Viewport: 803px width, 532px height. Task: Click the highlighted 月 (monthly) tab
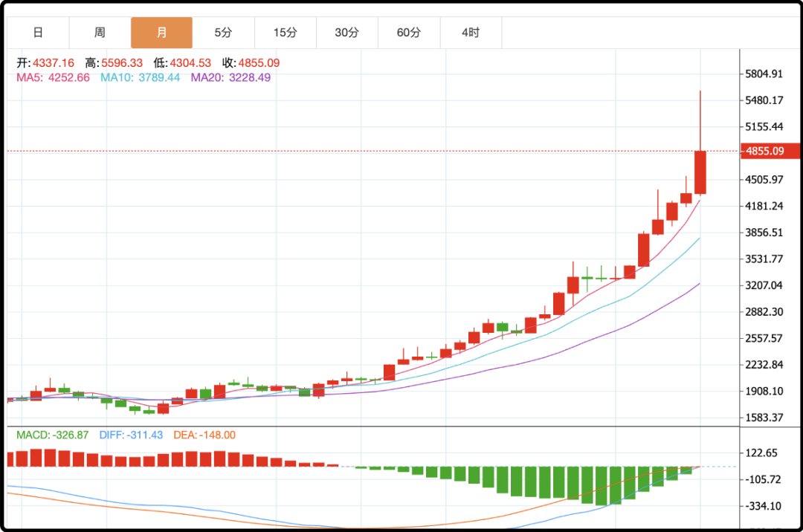click(161, 33)
